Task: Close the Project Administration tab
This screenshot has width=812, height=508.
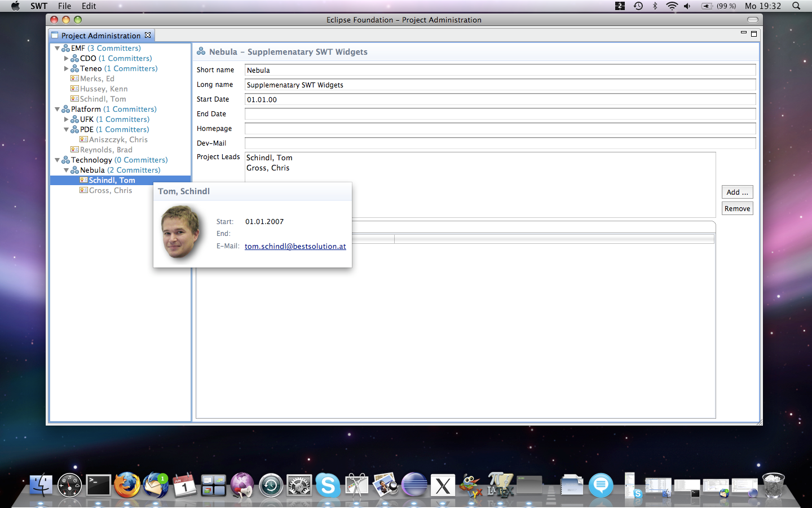Action: click(x=148, y=35)
